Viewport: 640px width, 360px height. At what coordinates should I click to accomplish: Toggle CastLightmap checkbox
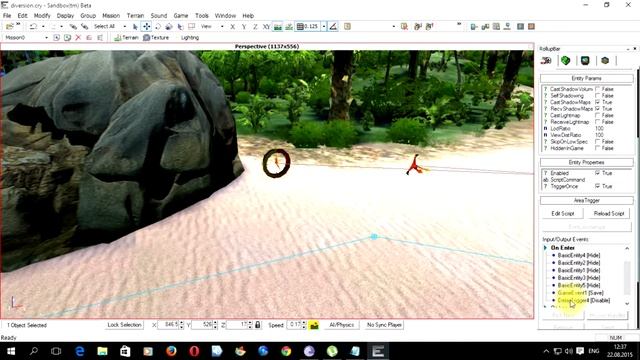(598, 116)
